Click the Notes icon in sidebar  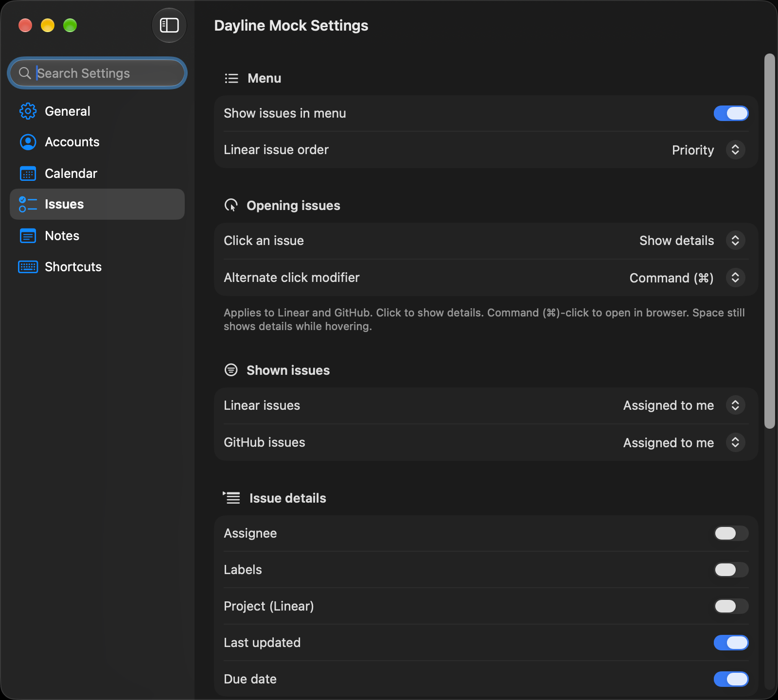28,236
